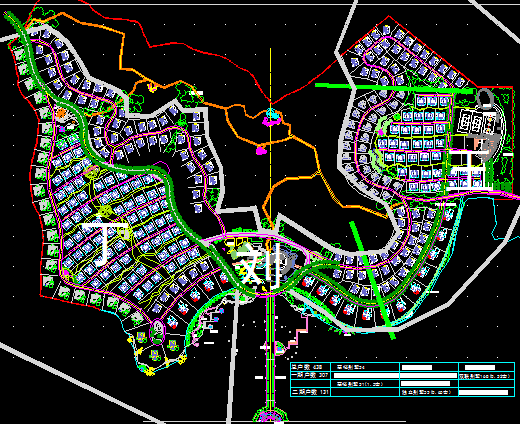
Task: Select the 总户数 438 table cell
Action: [x=310, y=367]
